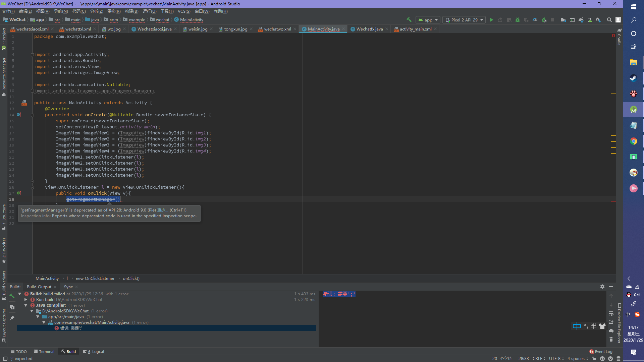Toggle soft-wrap icon in build output
The width and height of the screenshot is (644, 362).
pyautogui.click(x=611, y=313)
